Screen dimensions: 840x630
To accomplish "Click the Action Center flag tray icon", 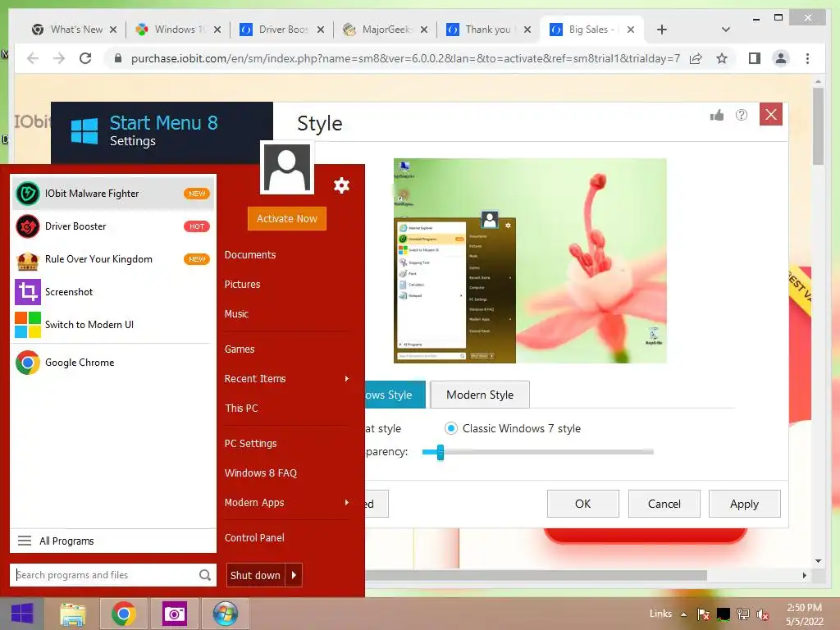I will (x=703, y=614).
